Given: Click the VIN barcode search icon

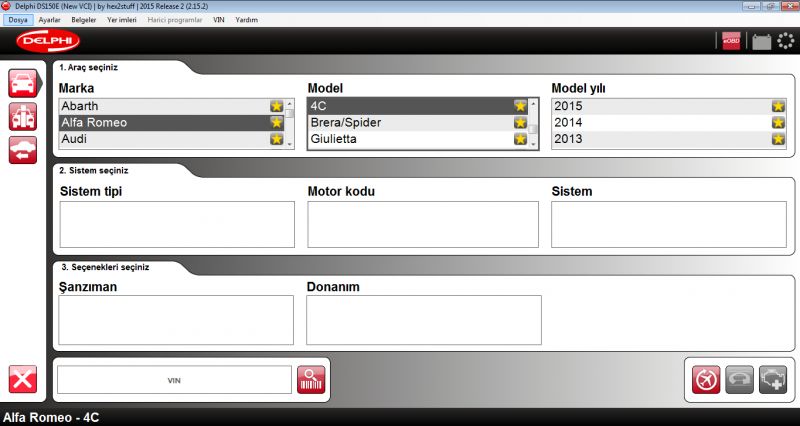Looking at the screenshot, I should pyautogui.click(x=311, y=380).
